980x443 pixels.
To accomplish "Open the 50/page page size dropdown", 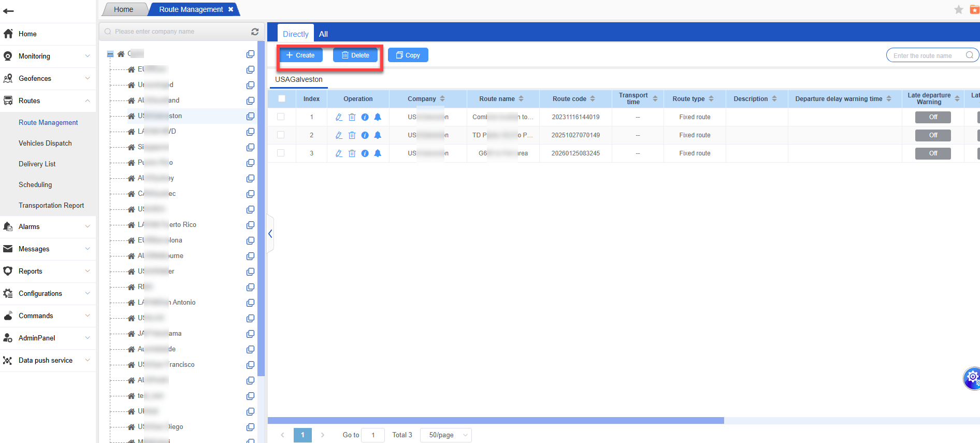I will (x=446, y=435).
